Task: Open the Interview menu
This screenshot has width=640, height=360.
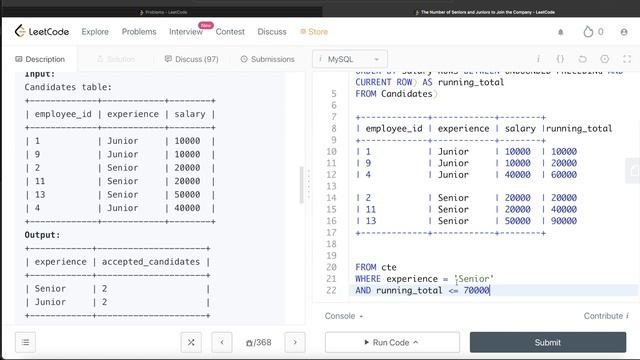Action: pos(186,31)
